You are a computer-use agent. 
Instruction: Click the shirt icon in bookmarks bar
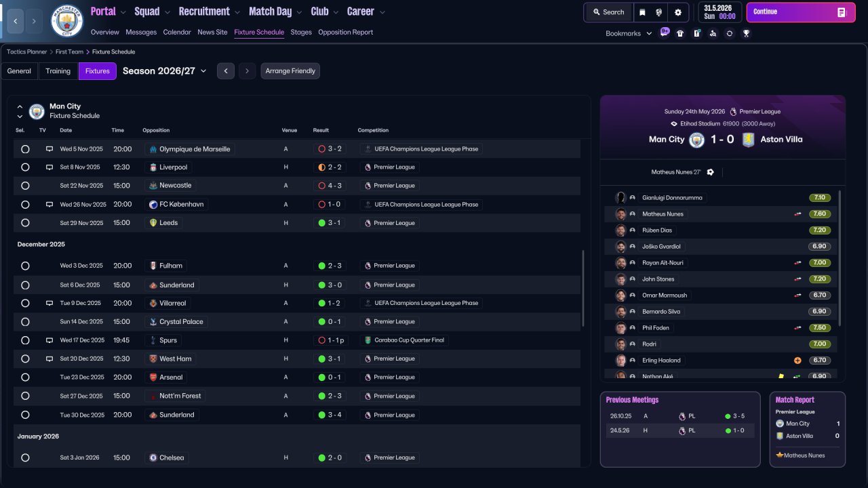click(680, 33)
